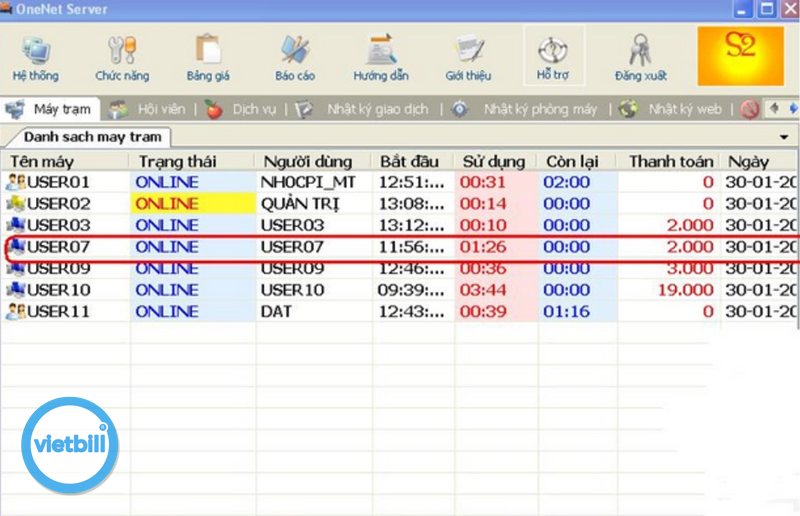
Task: Select the USER02 machine with yellow status
Action: click(x=62, y=203)
